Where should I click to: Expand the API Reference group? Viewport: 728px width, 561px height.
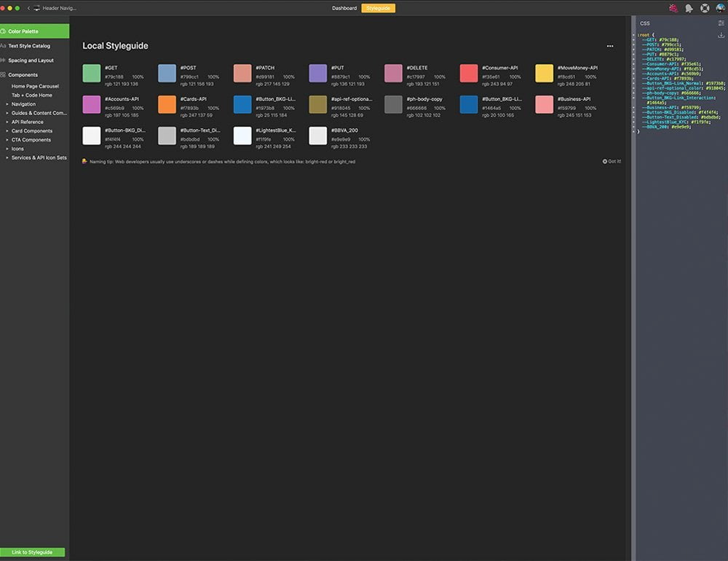point(7,122)
